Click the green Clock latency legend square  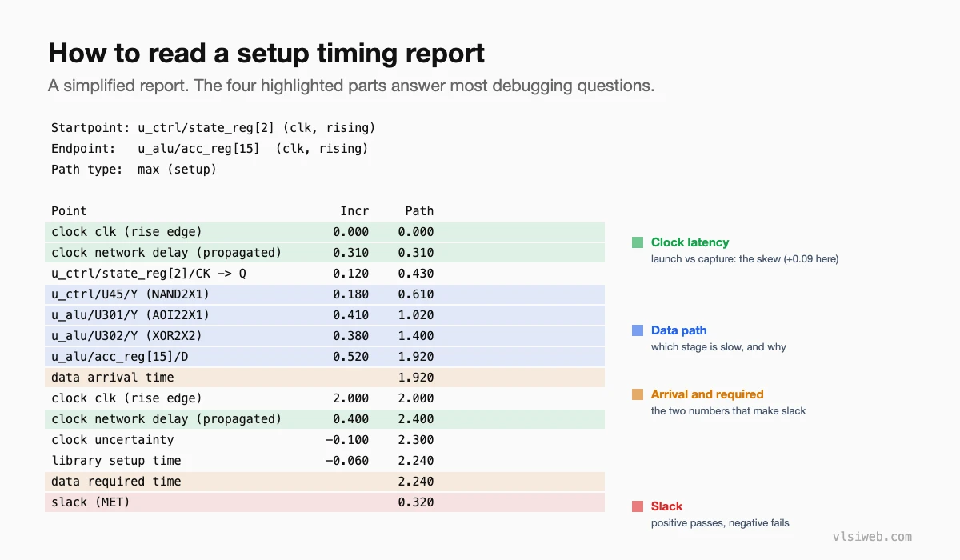[x=638, y=242]
